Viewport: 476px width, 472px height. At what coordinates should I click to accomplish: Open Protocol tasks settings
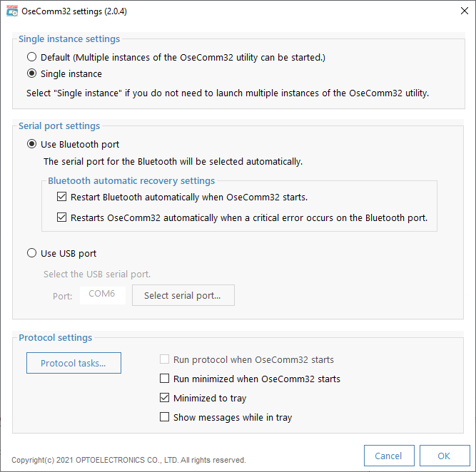click(x=74, y=363)
